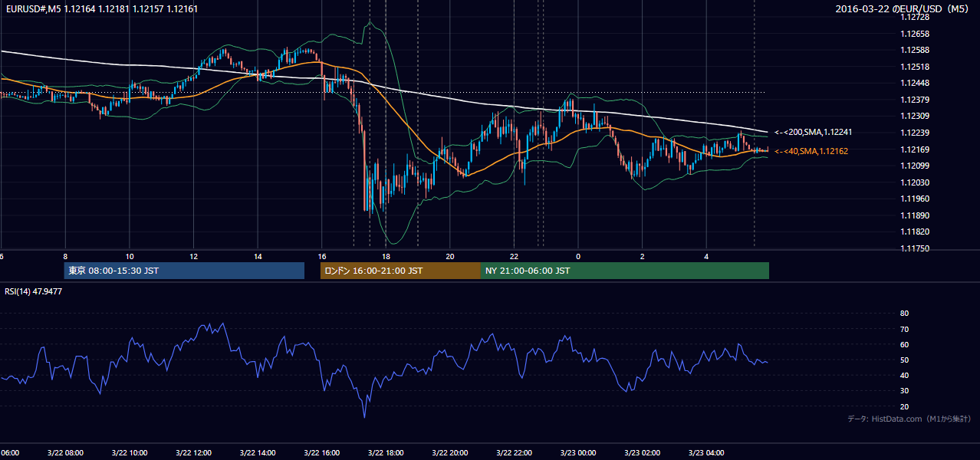The height and width of the screenshot is (460, 980).
Task: Select RSI scale value 40
Action: pos(904,376)
